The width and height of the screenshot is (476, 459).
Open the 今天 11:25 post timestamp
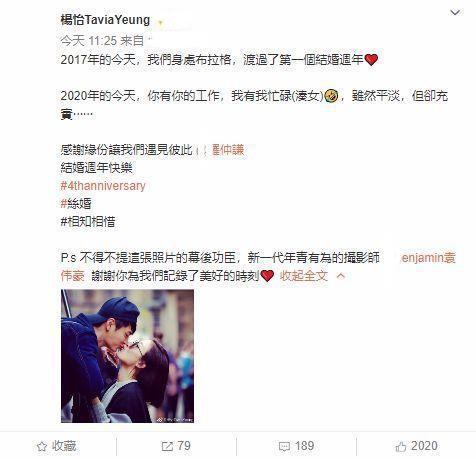[89, 41]
